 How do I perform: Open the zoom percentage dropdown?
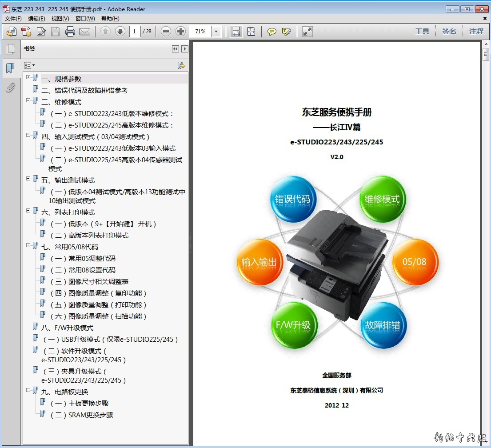tap(216, 32)
